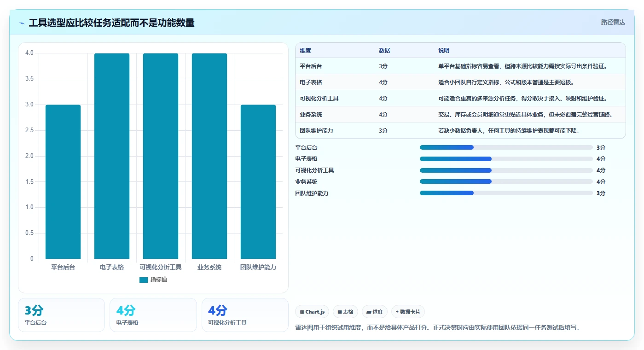Click the 数据 column header
This screenshot has height=350, width=644.
[384, 51]
